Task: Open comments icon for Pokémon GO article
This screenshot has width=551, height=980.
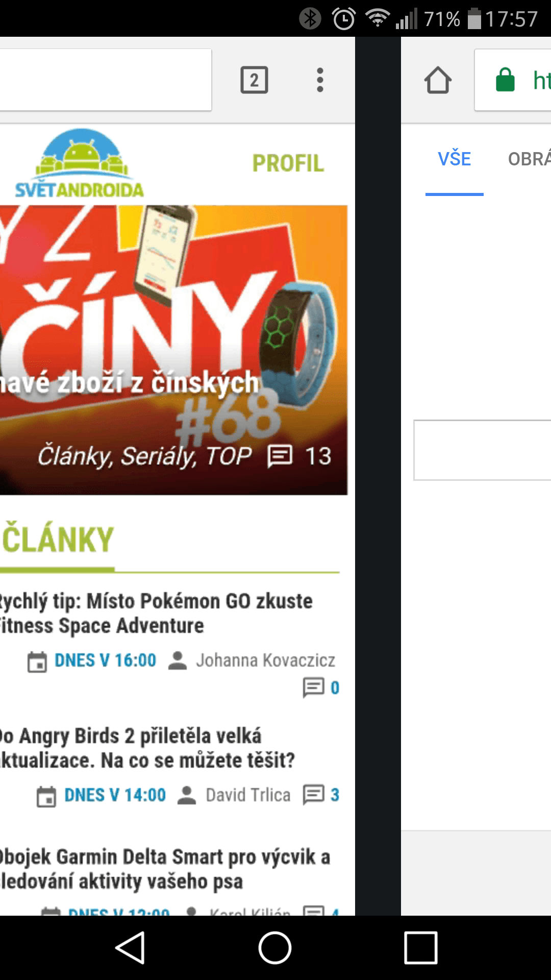Action: (313, 688)
